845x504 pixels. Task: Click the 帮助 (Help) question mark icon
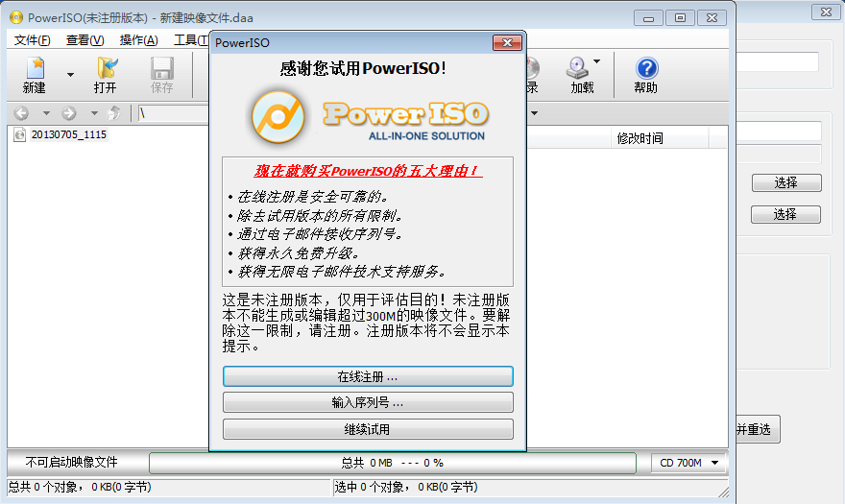tap(646, 69)
